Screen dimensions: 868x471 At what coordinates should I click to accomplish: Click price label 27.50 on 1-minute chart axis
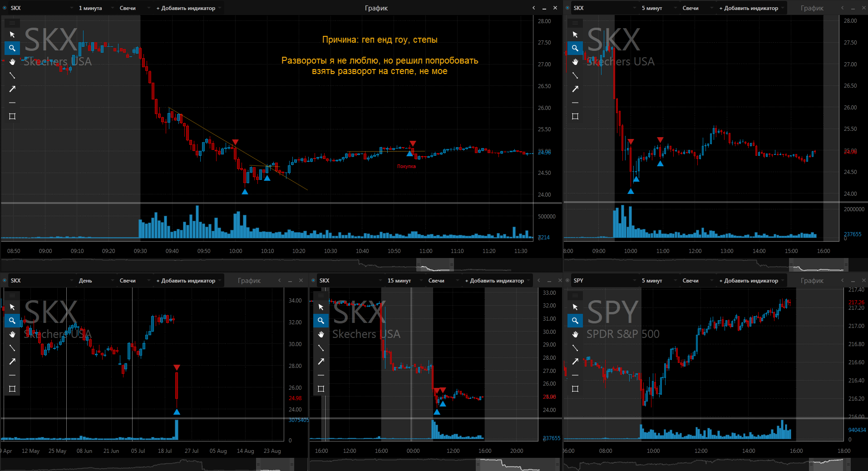(544, 43)
